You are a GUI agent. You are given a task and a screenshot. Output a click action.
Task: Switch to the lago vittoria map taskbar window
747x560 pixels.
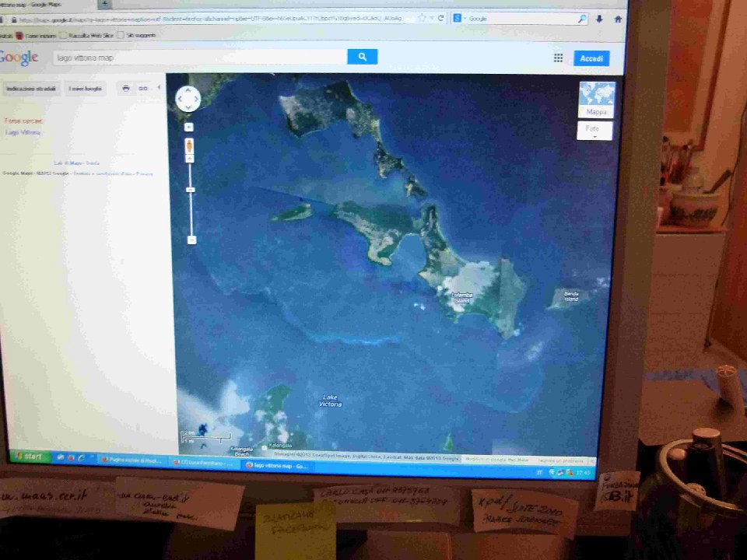277,465
